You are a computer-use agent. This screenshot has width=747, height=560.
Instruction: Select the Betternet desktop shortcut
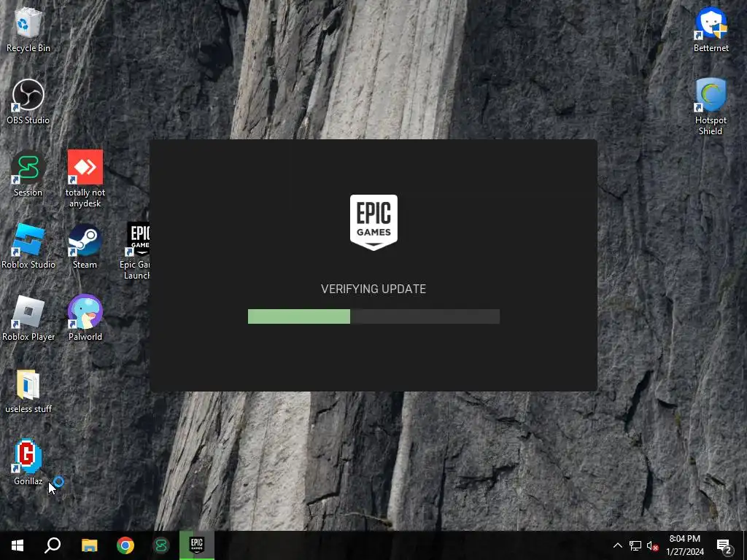tap(711, 28)
